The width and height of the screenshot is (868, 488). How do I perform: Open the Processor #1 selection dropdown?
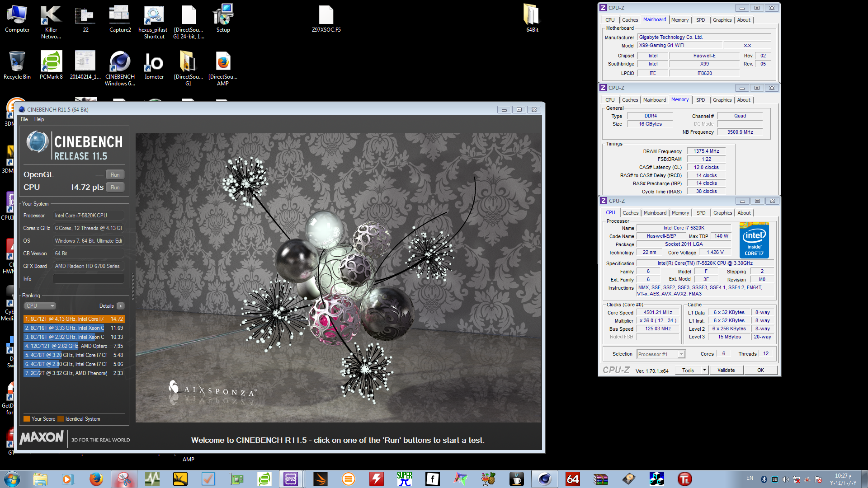[661, 354]
